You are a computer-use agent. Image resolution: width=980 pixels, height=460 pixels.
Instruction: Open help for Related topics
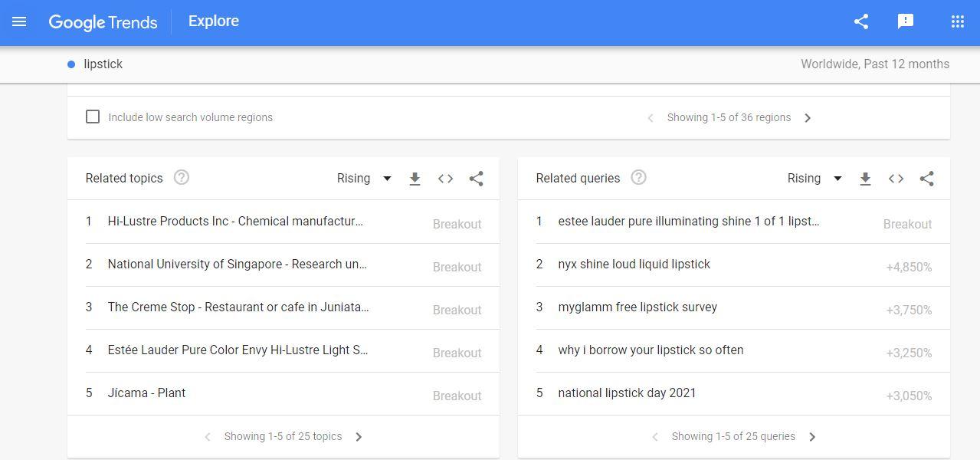[x=181, y=178]
